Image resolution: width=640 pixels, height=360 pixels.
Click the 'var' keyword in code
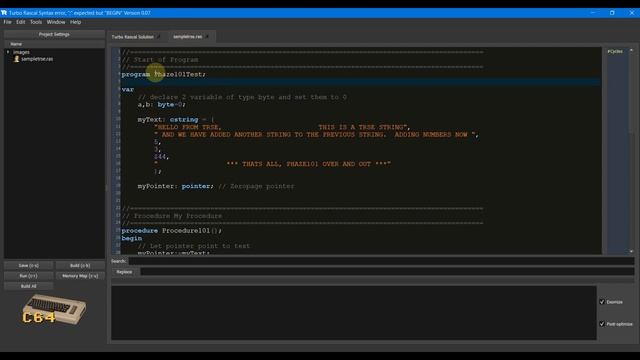tap(128, 89)
